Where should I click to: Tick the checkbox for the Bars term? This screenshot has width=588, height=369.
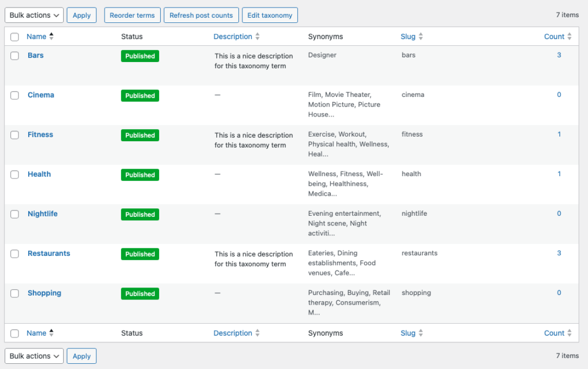tap(15, 56)
